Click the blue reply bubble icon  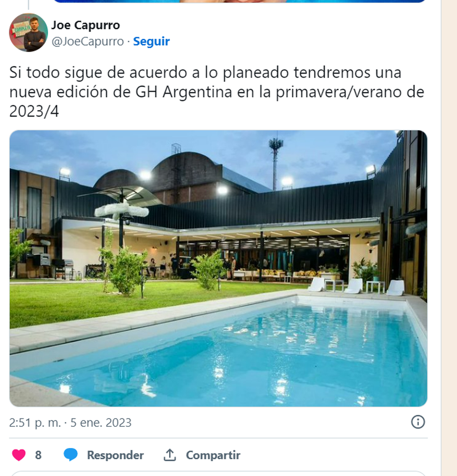click(x=70, y=455)
